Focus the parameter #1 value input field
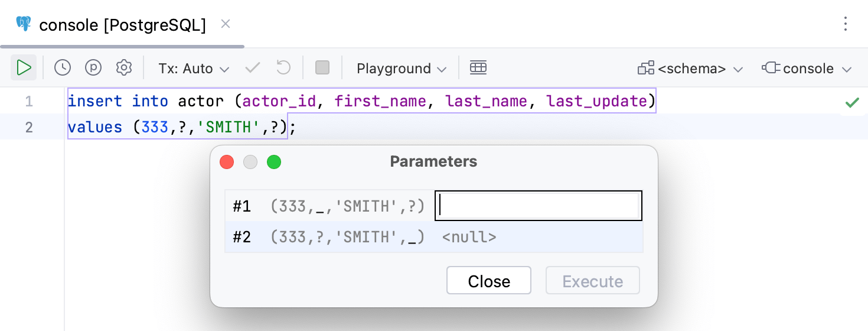868x331 pixels. 539,206
